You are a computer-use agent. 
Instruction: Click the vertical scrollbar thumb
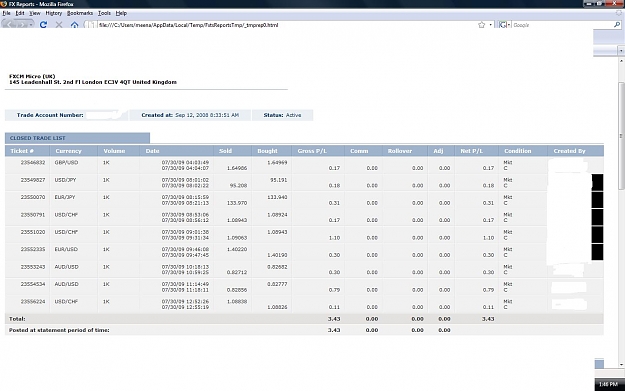[621, 136]
